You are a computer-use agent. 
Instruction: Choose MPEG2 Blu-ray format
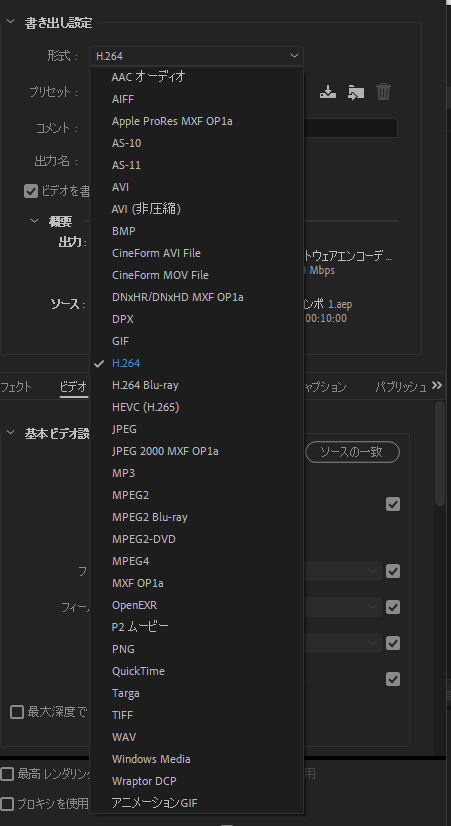[x=196, y=517]
